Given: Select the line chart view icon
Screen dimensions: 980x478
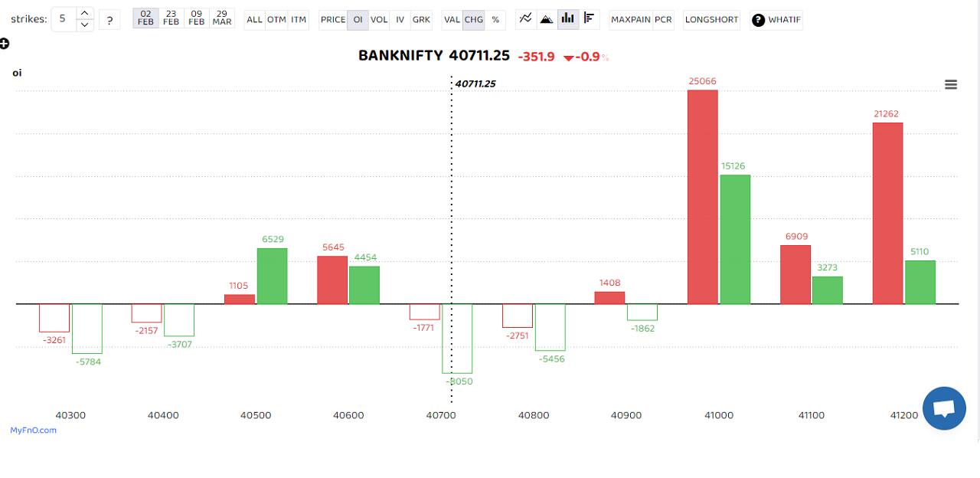Looking at the screenshot, I should (x=524, y=20).
